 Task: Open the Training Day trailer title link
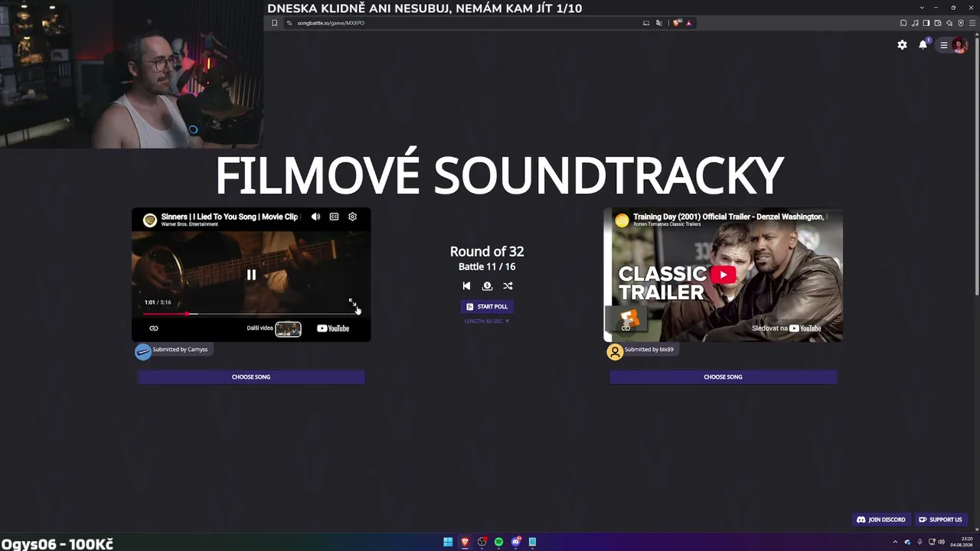coord(729,217)
